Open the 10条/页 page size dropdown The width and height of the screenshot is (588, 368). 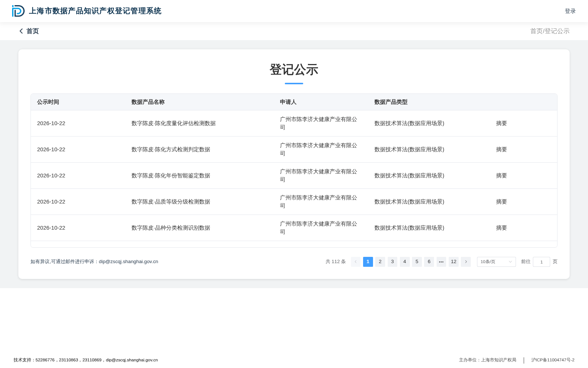pyautogui.click(x=496, y=262)
